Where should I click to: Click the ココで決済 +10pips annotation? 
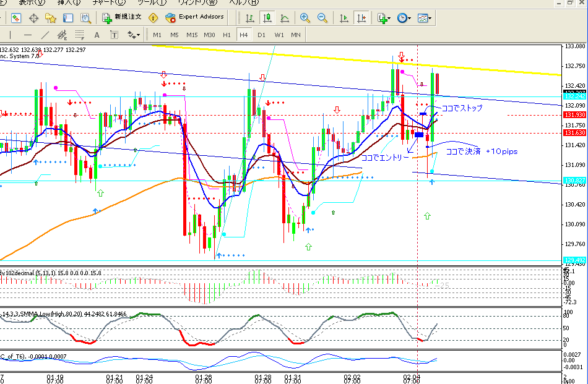[x=482, y=151]
